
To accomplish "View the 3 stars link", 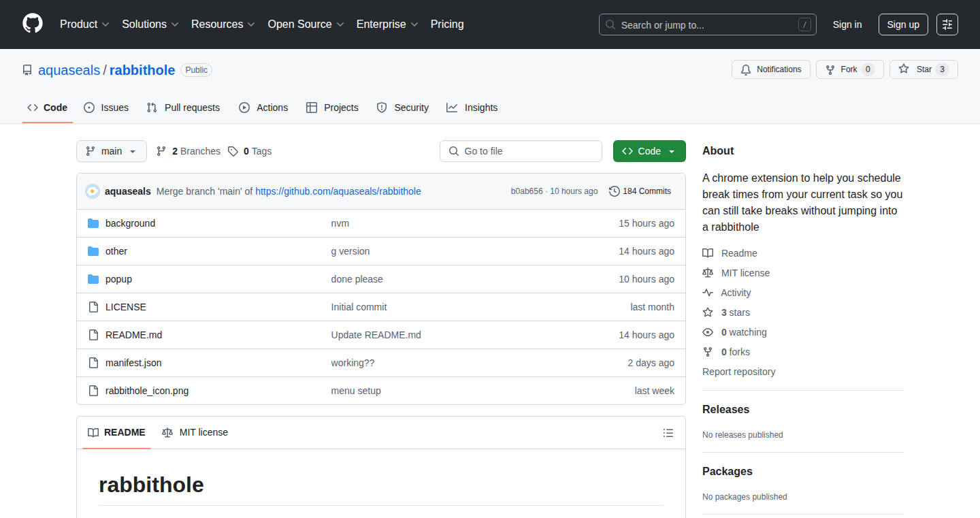I will click(726, 312).
